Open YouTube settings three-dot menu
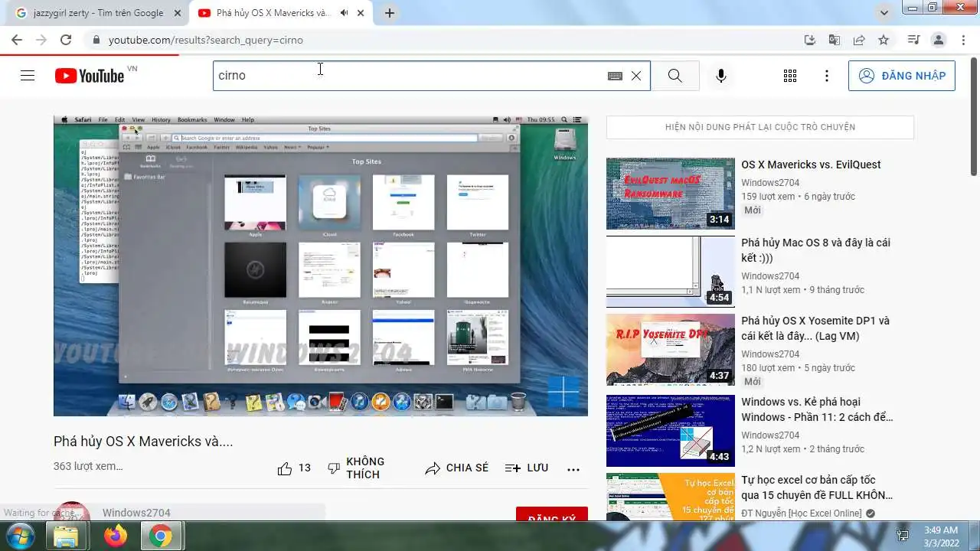The height and width of the screenshot is (551, 980). 827,76
